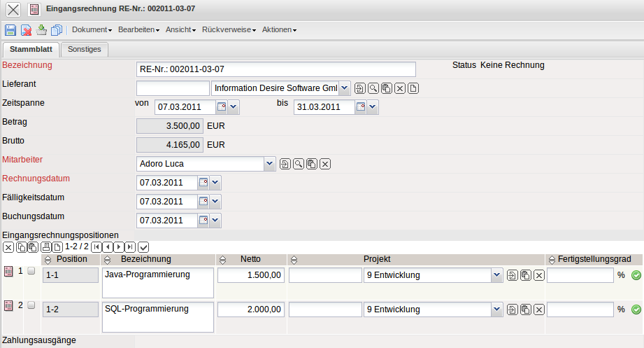Expand the Mitarbeiter dropdown showing Adoro Luca

pos(270,164)
